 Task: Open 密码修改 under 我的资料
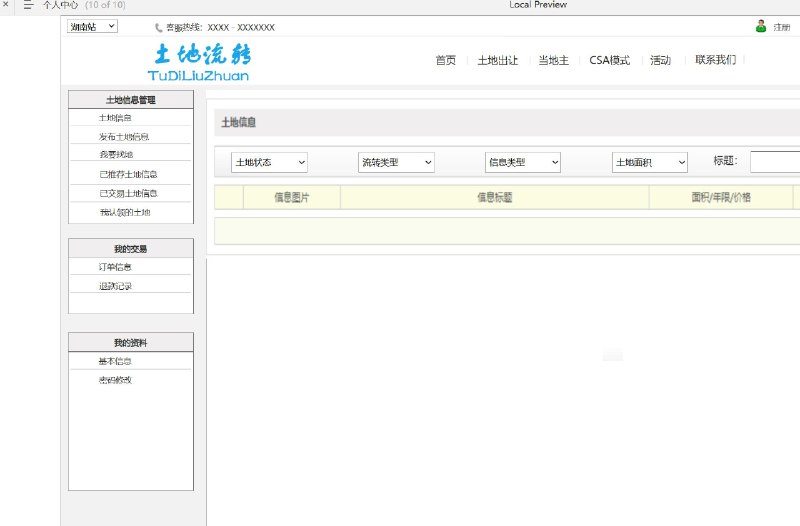click(x=115, y=380)
